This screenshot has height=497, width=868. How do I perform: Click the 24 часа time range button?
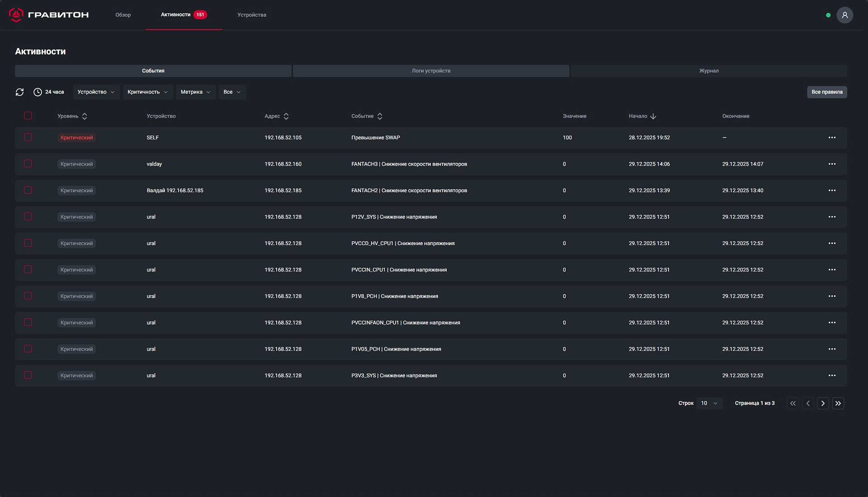[49, 92]
